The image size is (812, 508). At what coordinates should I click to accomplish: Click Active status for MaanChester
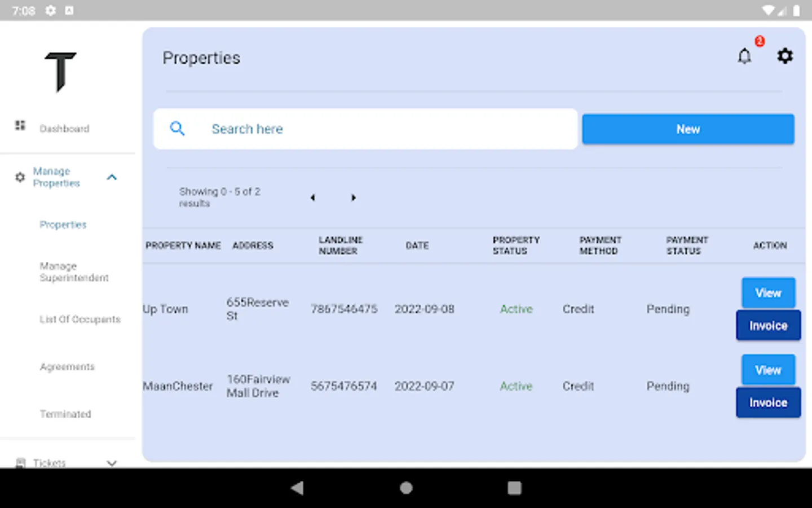516,386
